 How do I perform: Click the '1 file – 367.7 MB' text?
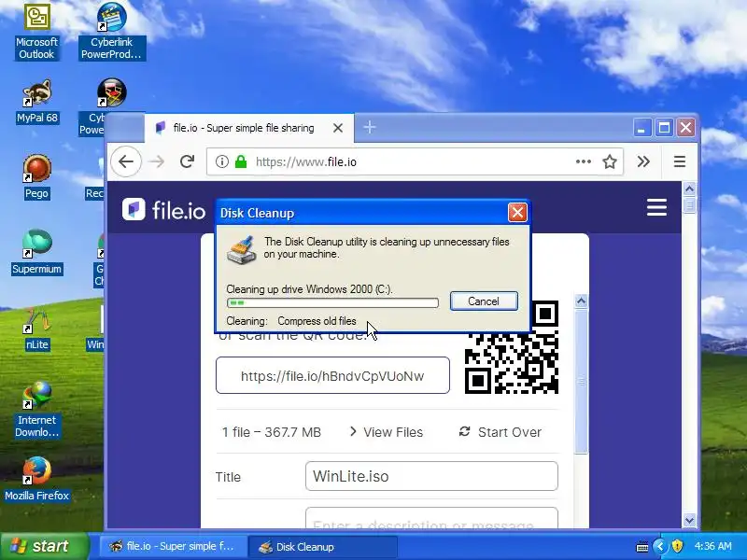click(272, 432)
